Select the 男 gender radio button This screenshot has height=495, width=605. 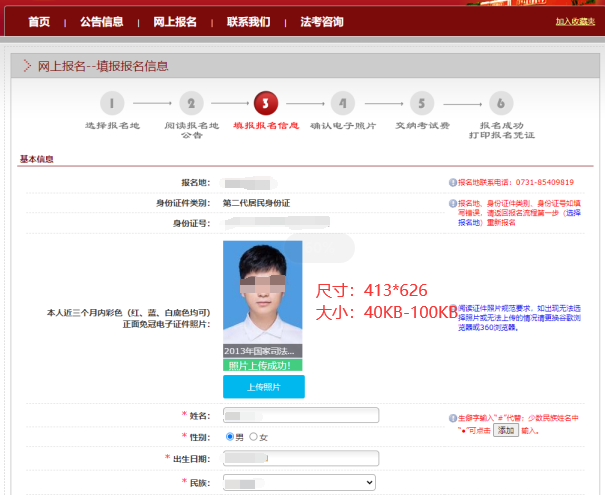point(231,437)
